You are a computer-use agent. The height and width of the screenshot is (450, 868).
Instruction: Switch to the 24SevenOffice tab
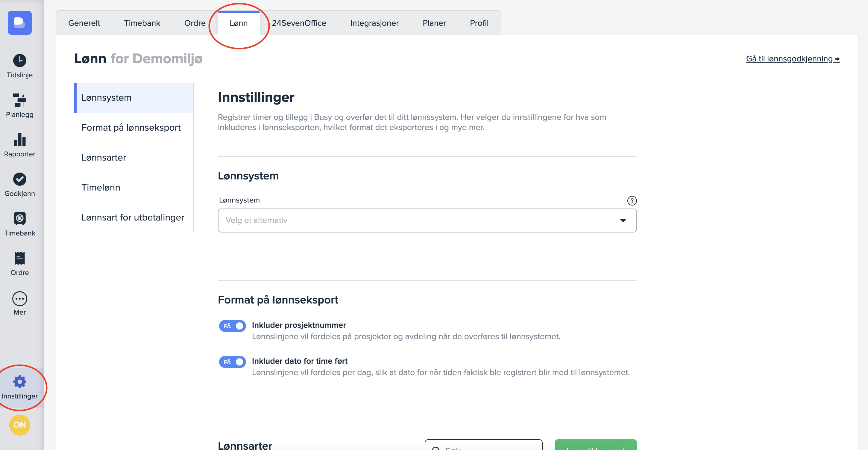point(298,23)
